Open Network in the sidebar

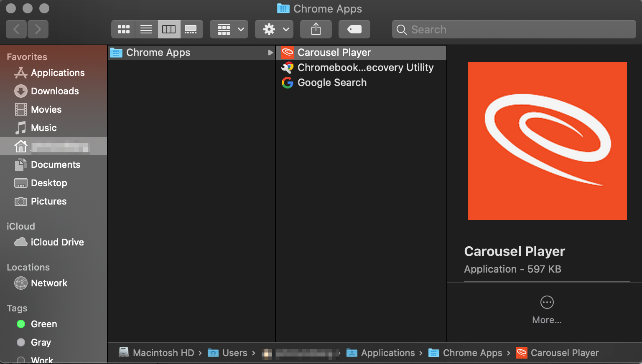click(53, 283)
